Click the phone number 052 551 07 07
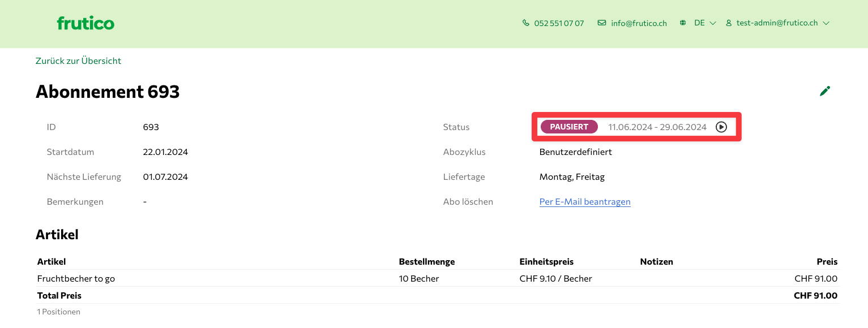This screenshot has width=868, height=328. pos(559,23)
